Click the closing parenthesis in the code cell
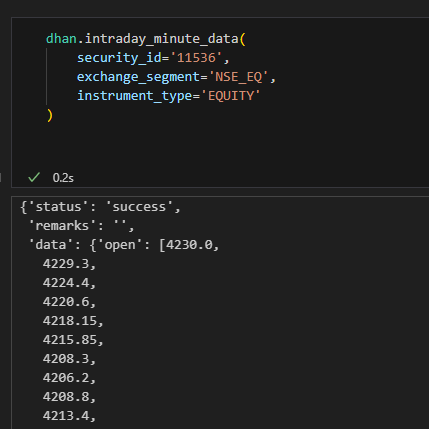429x429 pixels. point(50,115)
